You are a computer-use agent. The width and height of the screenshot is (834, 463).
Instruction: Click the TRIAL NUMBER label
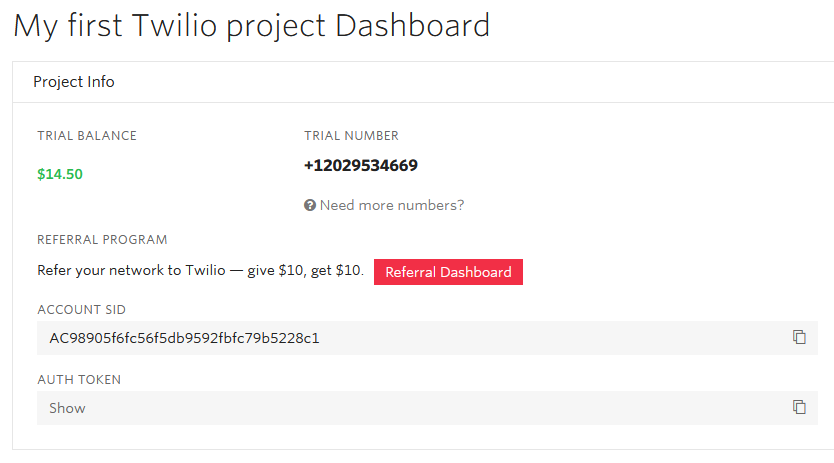click(x=351, y=136)
